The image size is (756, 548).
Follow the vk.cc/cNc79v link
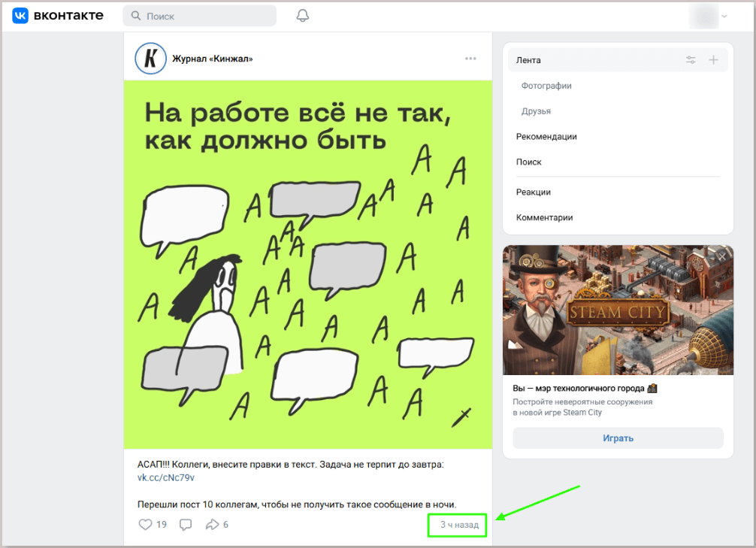166,477
